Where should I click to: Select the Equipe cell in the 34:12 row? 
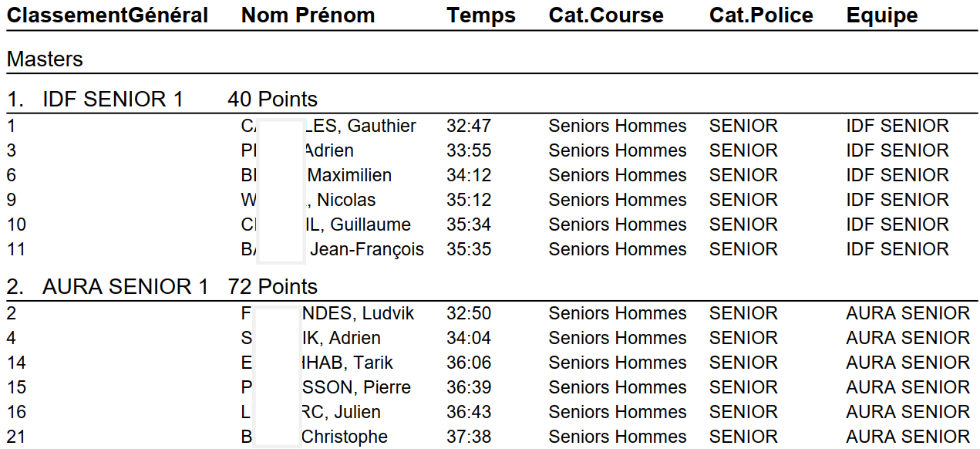(x=897, y=175)
